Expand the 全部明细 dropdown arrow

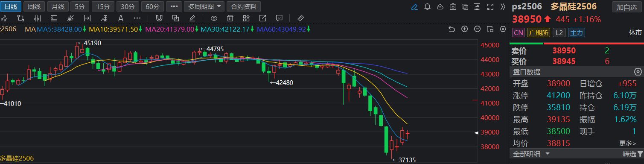548,153
